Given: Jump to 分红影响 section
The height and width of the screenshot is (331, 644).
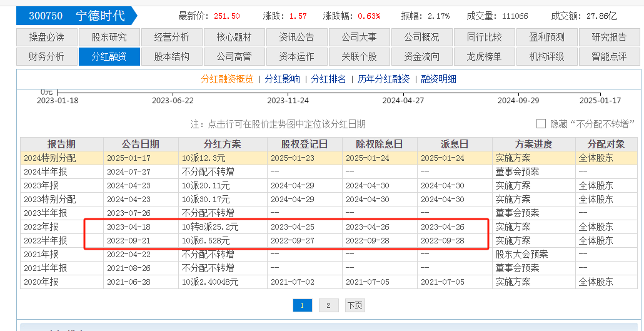Looking at the screenshot, I should pyautogui.click(x=282, y=79).
